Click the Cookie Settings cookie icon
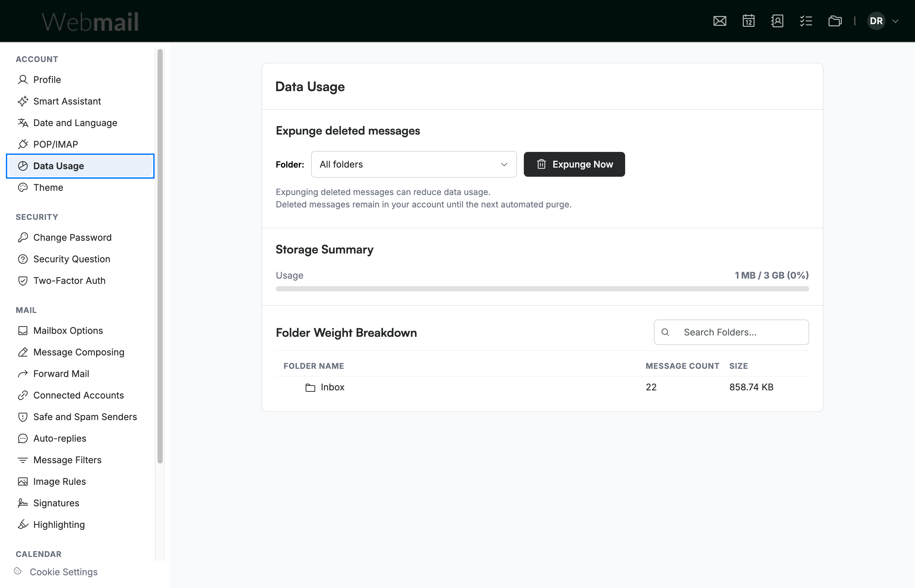The image size is (915, 588). (18, 571)
